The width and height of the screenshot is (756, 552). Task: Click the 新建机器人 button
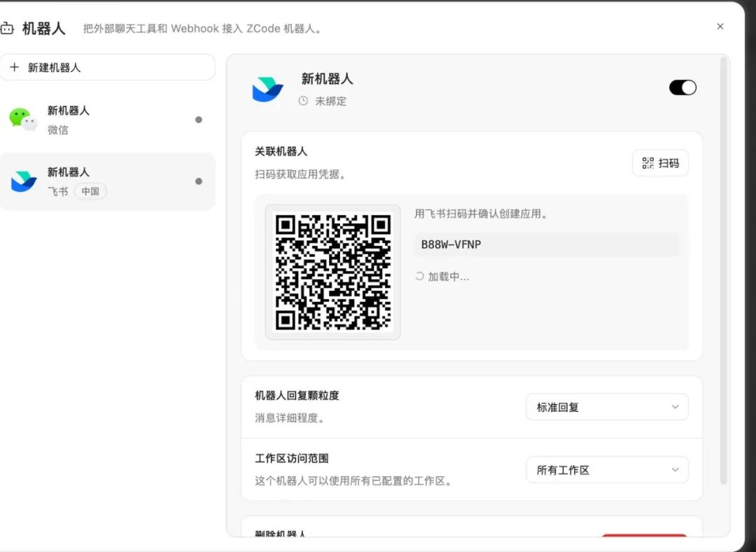pos(107,67)
